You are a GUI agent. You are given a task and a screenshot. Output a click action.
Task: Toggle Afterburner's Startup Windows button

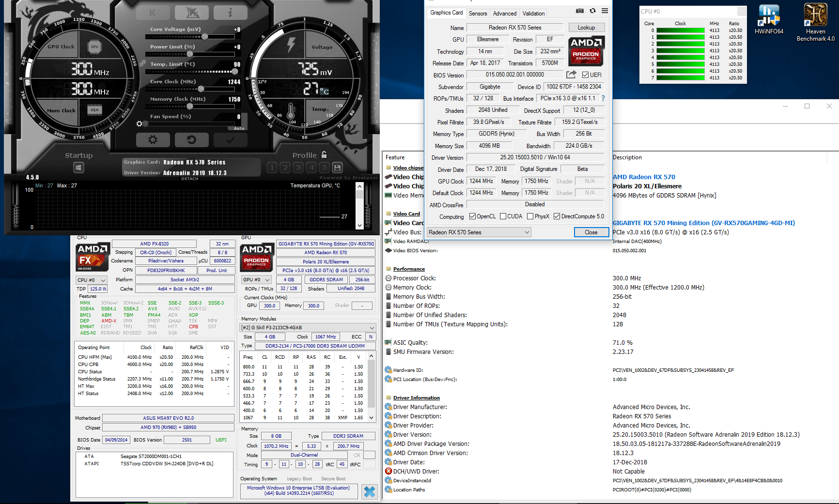coord(79,168)
